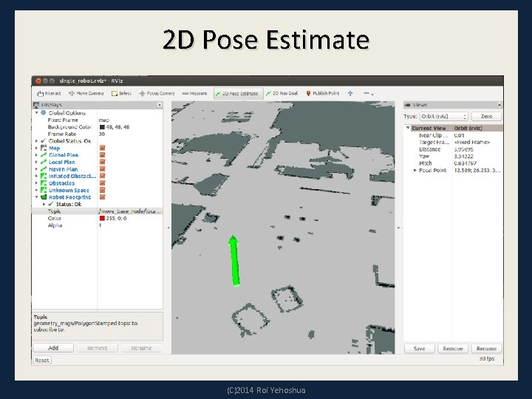The image size is (532, 399).
Task: Click the Obstacles grid icon
Action: (x=44, y=183)
